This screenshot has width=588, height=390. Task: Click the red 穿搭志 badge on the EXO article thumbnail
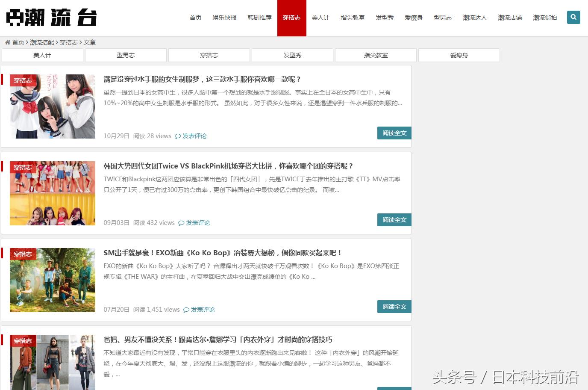(23, 254)
